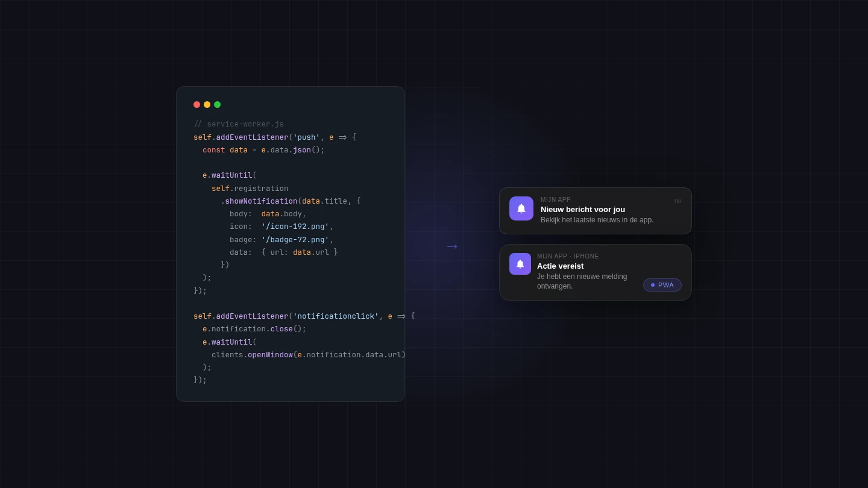
Task: Click the '.showNotification(data.title, {' line
Action: 291,201
